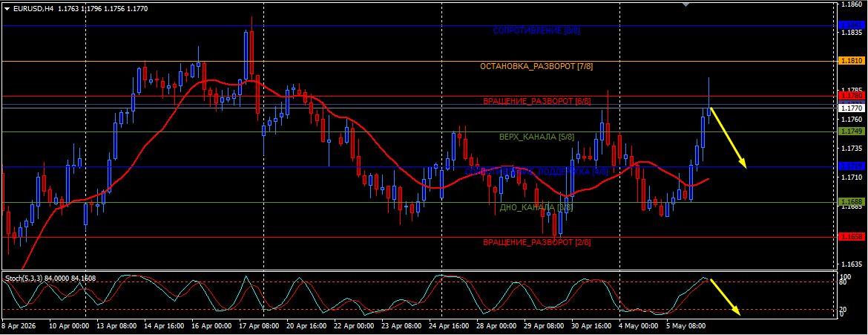Viewport: 868px width, 335px height.
Task: Click the green 1.1688 price tag
Action: tap(852, 201)
